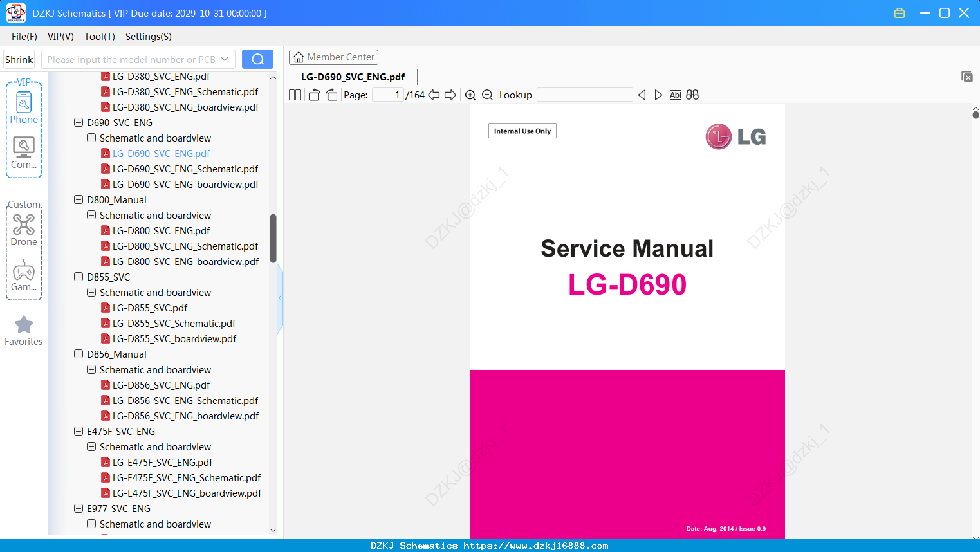Click the yellow toolbox icon in title bar
Viewport: 980px width, 552px height.
click(900, 13)
